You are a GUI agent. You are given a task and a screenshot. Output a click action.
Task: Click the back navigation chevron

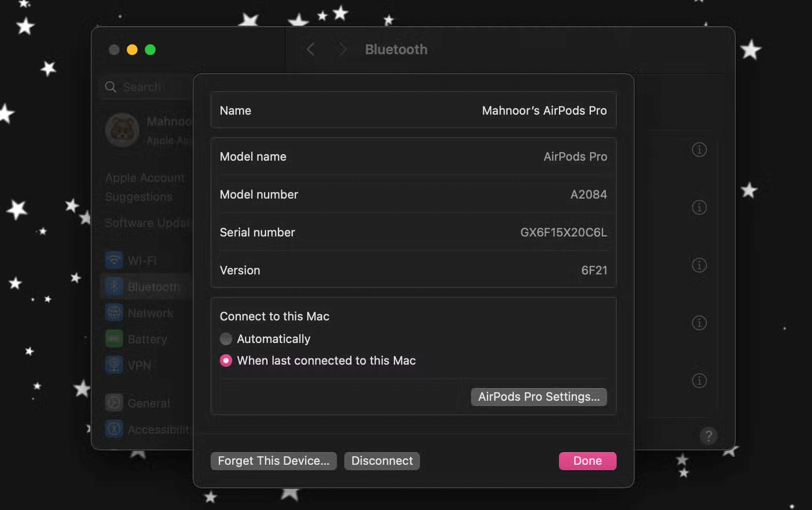click(310, 49)
